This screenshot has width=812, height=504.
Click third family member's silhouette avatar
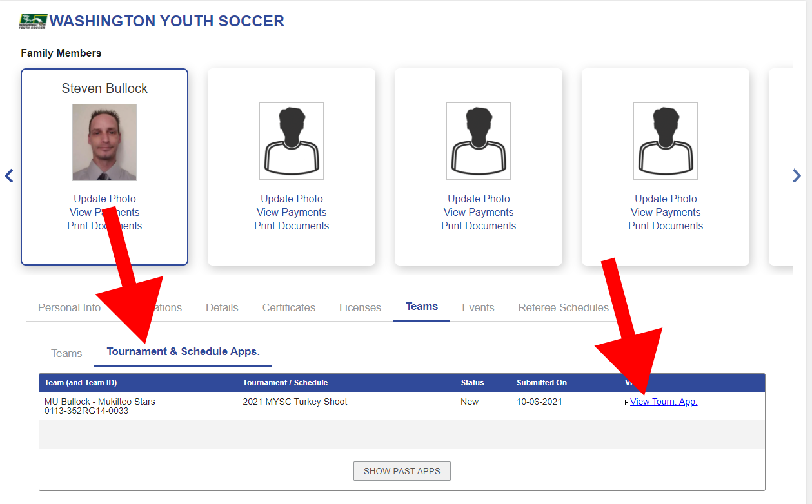[x=479, y=141]
